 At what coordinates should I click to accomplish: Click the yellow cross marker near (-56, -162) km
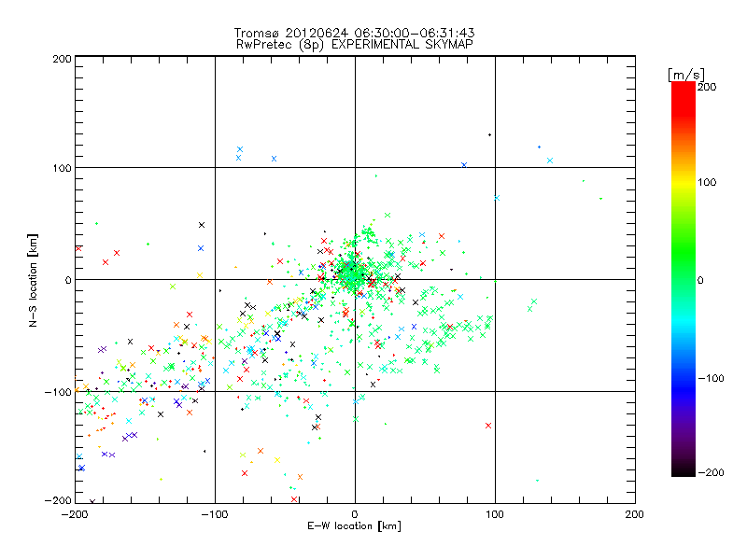point(277,460)
